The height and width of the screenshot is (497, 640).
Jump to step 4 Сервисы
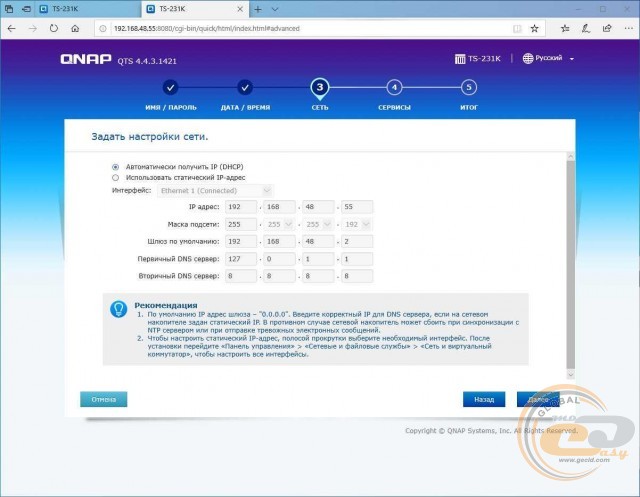click(x=394, y=87)
